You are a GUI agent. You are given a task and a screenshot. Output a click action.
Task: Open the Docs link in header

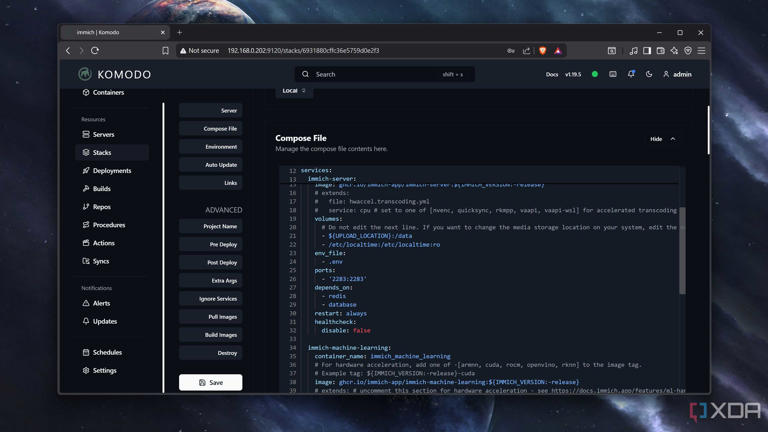pyautogui.click(x=552, y=74)
